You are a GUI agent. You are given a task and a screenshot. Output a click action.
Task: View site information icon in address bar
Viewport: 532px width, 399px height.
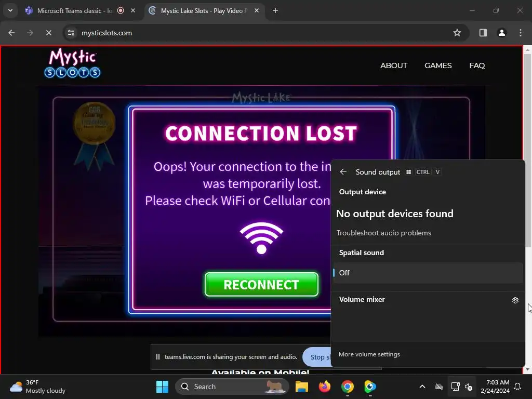pos(71,33)
